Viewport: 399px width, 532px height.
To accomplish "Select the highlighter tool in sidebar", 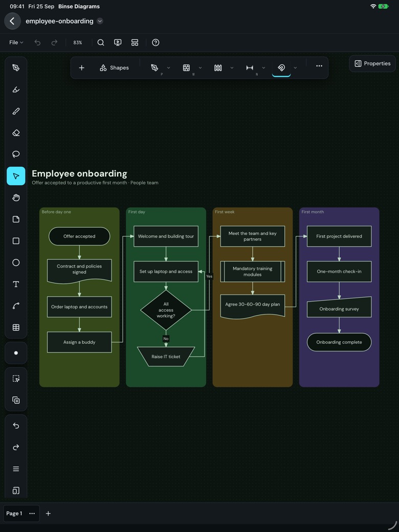I will coord(16,90).
